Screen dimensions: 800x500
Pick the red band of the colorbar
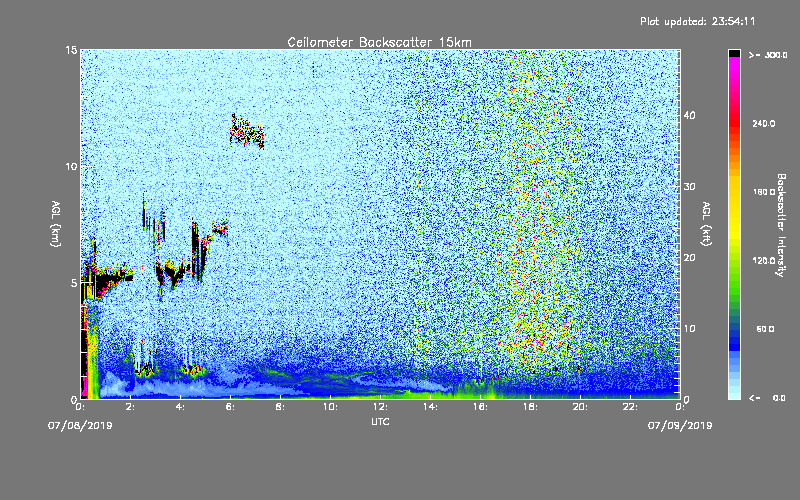734,121
